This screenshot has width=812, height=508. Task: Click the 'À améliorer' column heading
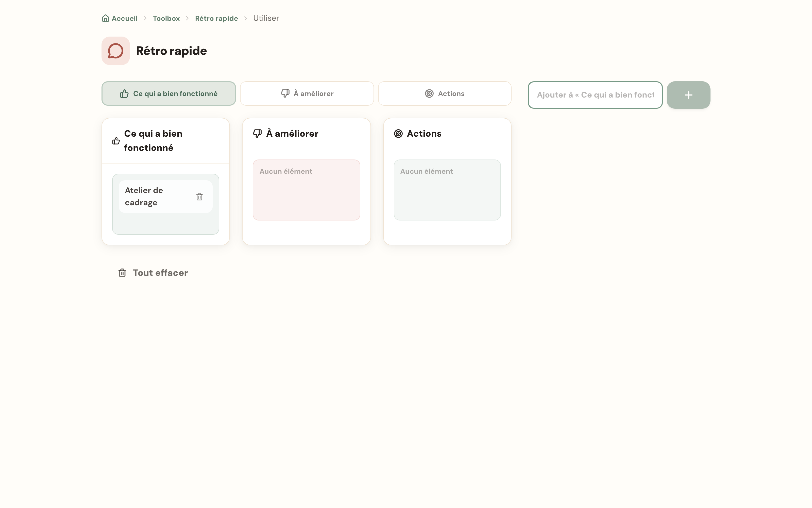tap(292, 134)
